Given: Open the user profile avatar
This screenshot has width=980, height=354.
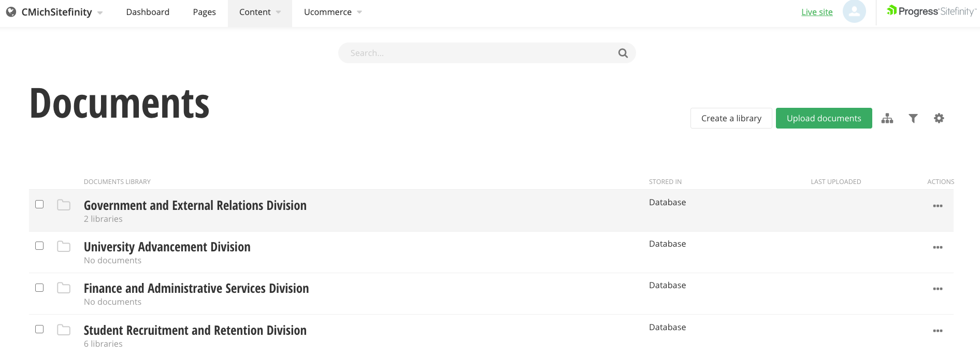Looking at the screenshot, I should coord(854,11).
